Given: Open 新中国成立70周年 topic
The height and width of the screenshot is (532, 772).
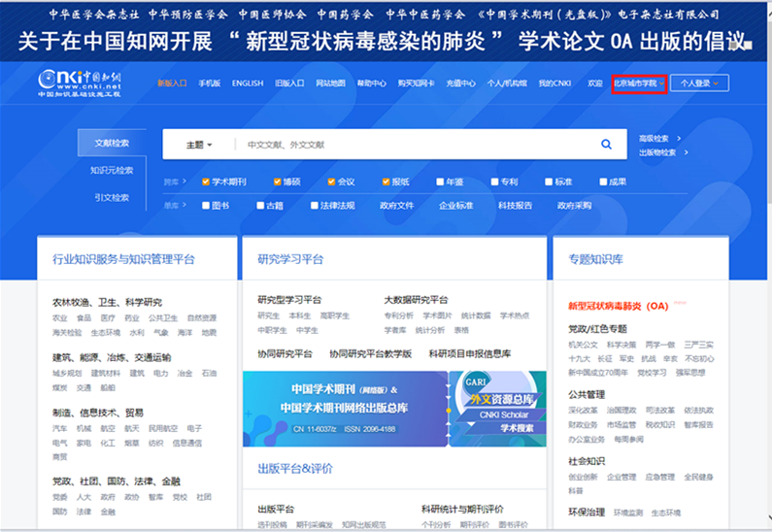Looking at the screenshot, I should click(598, 373).
